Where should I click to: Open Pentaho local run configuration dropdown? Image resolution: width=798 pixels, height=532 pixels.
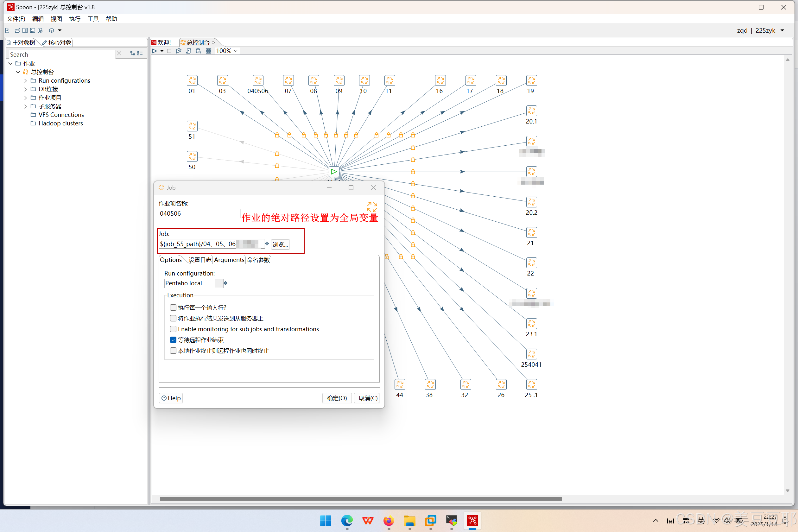[219, 283]
